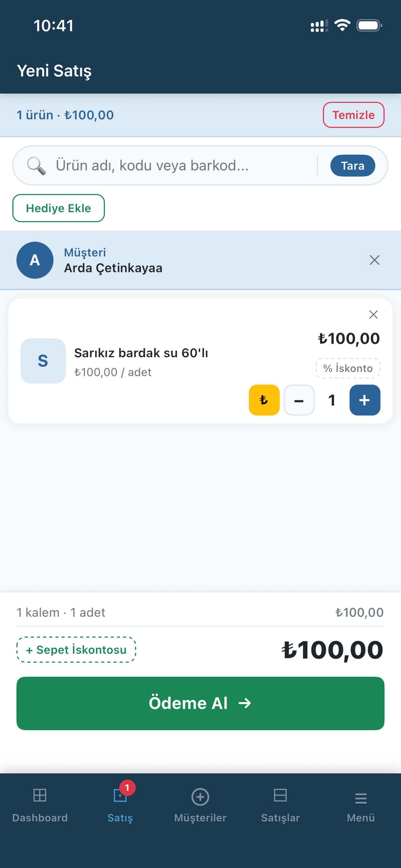The height and width of the screenshot is (868, 401).
Task: Tap the customer avatar with letter A
Action: [35, 260]
